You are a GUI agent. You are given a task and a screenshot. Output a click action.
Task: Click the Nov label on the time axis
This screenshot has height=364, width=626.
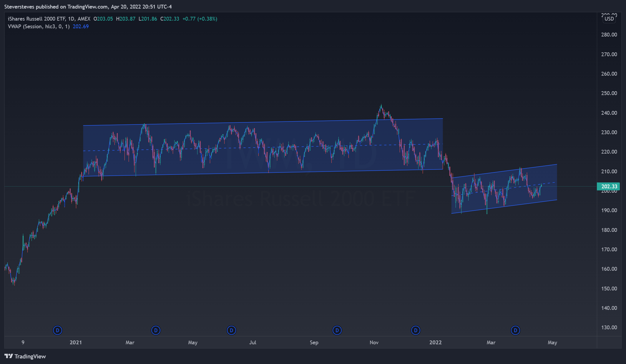(374, 343)
